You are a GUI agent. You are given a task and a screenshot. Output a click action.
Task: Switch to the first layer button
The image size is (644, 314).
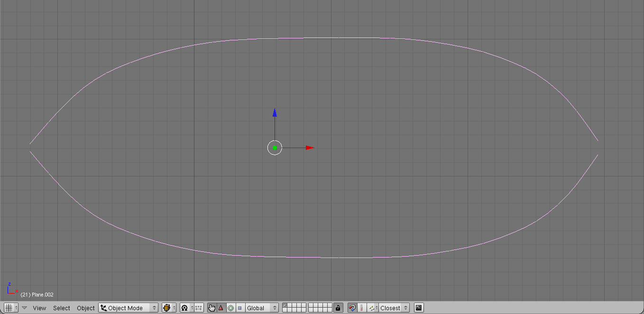285,305
